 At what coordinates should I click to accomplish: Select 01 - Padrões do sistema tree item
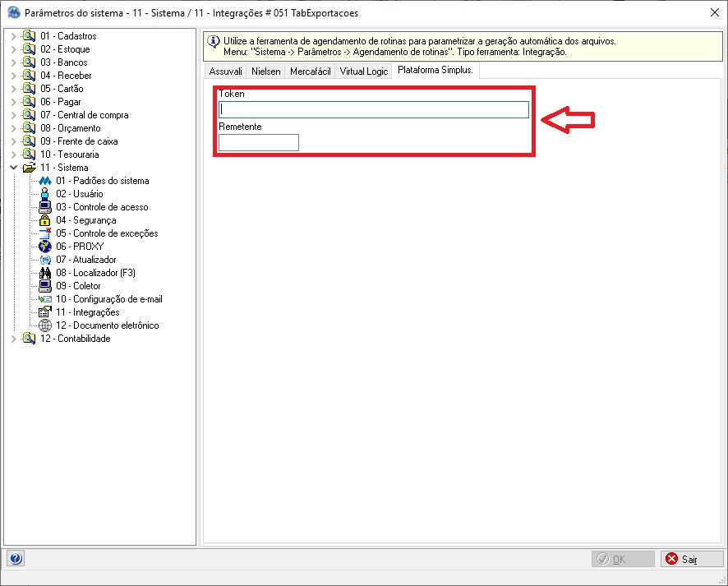point(102,181)
